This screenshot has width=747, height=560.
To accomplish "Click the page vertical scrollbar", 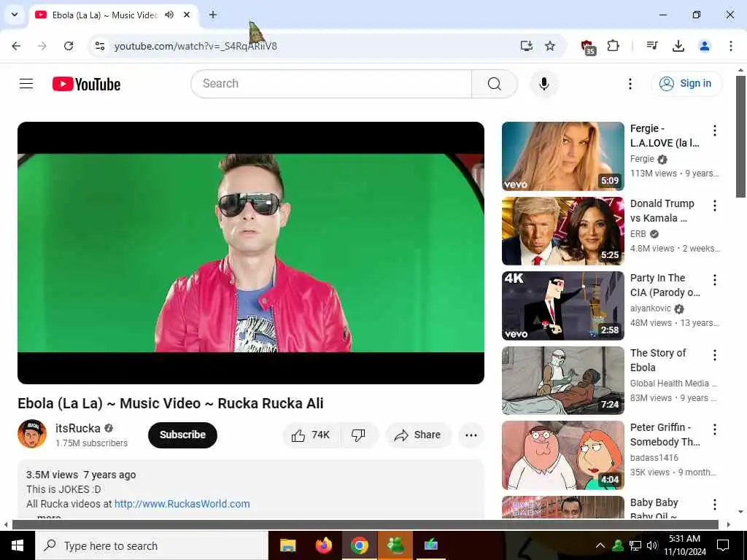I will (740, 137).
